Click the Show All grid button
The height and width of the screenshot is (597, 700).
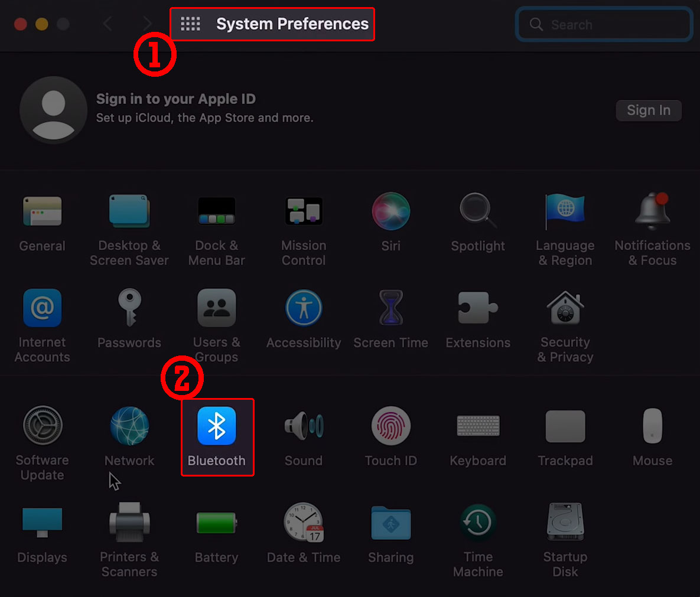(190, 24)
